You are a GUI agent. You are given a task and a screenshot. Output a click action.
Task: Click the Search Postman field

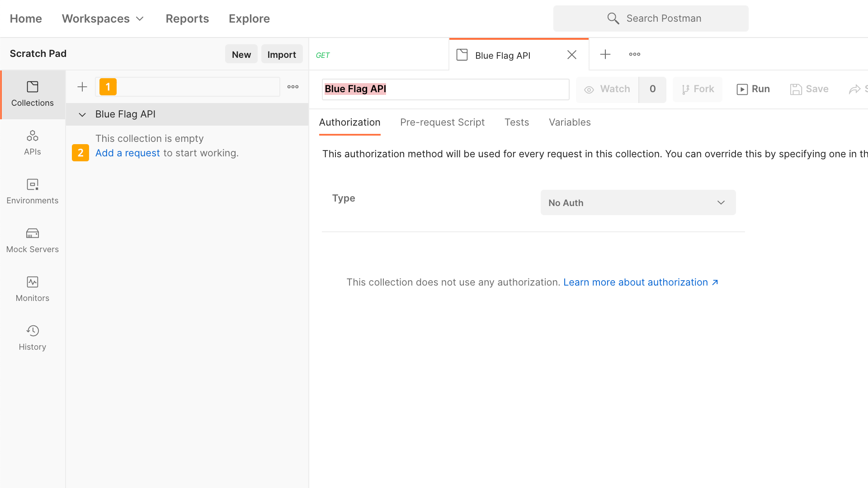(651, 19)
